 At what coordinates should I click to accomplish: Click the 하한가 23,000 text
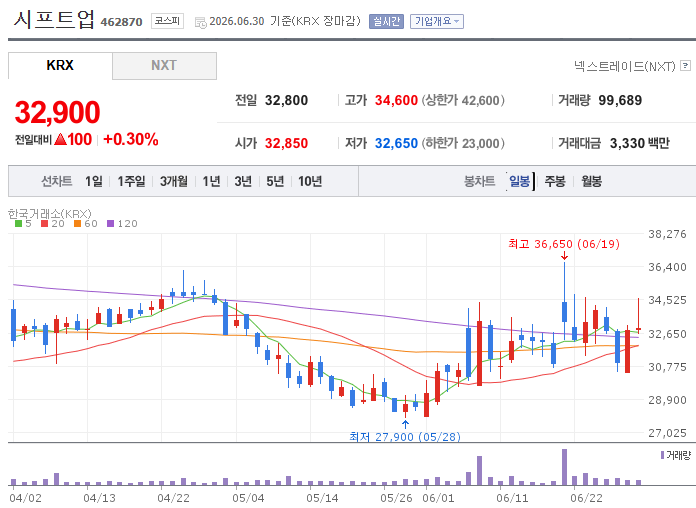pos(463,143)
